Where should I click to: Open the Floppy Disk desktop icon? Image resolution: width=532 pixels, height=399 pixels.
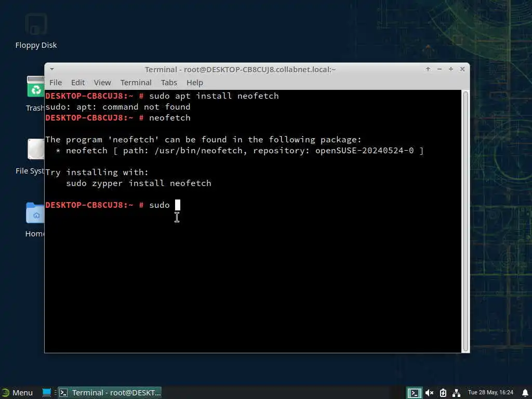pyautogui.click(x=36, y=31)
